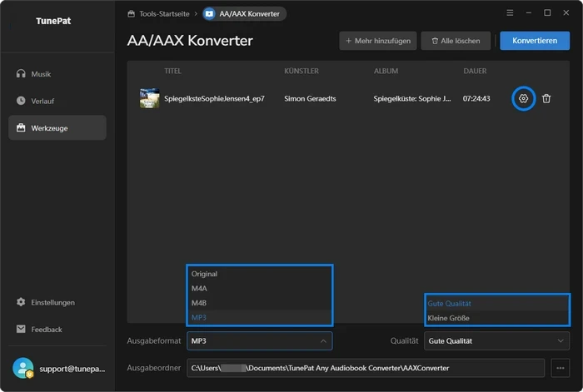Select Kleine Größe quality option
The height and width of the screenshot is (392, 583).
497,318
